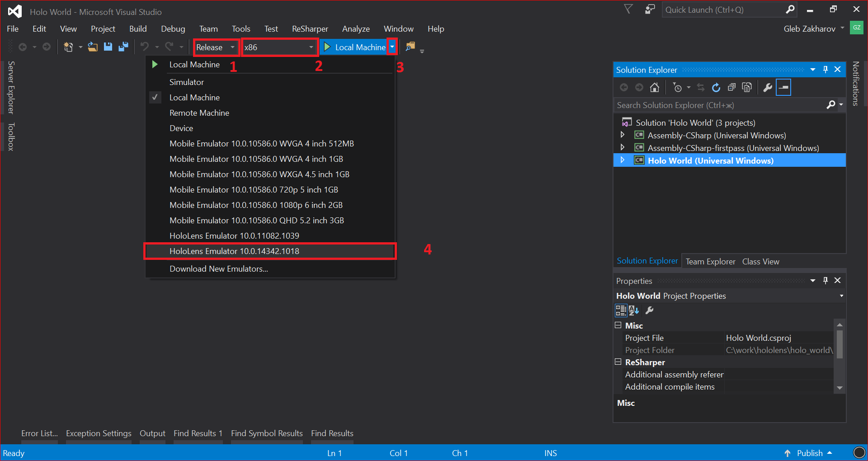Open the ReSharper menu
The width and height of the screenshot is (868, 461).
coord(310,29)
